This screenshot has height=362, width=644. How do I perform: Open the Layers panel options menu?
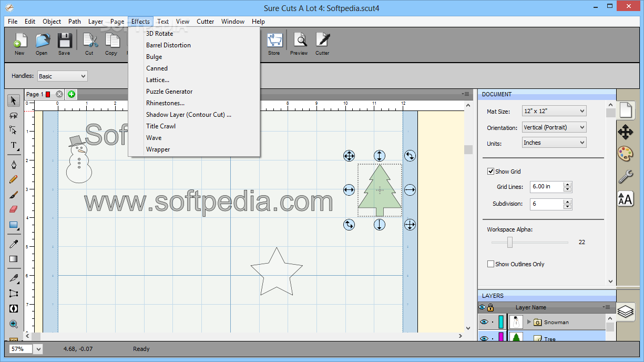607,307
